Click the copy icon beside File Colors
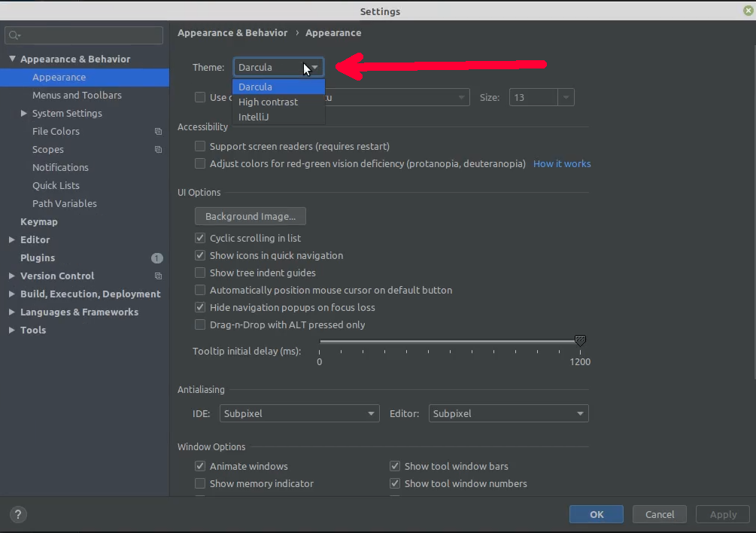Screen dimensions: 756x533 [158, 131]
